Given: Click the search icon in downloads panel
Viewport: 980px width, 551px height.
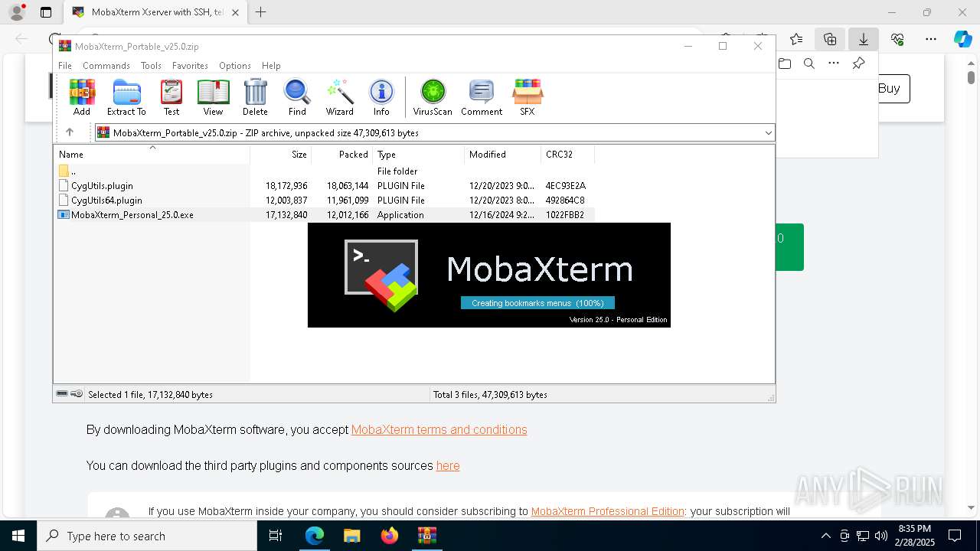Looking at the screenshot, I should tap(808, 64).
